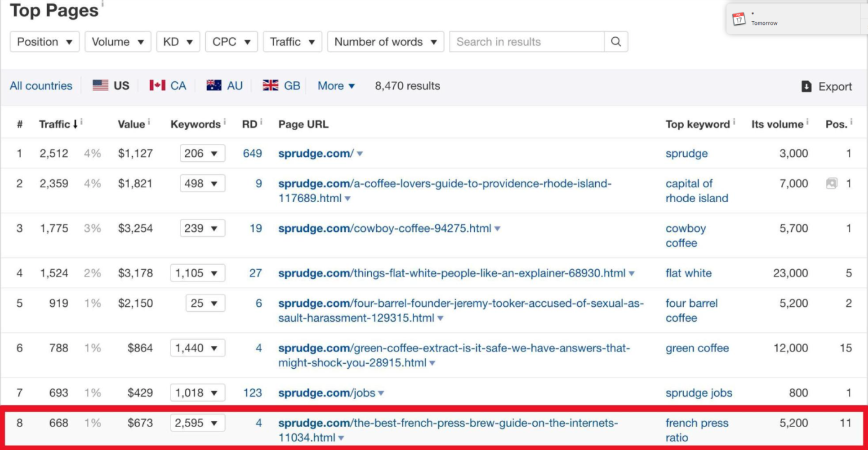Open the KD filter dropdown

click(178, 42)
